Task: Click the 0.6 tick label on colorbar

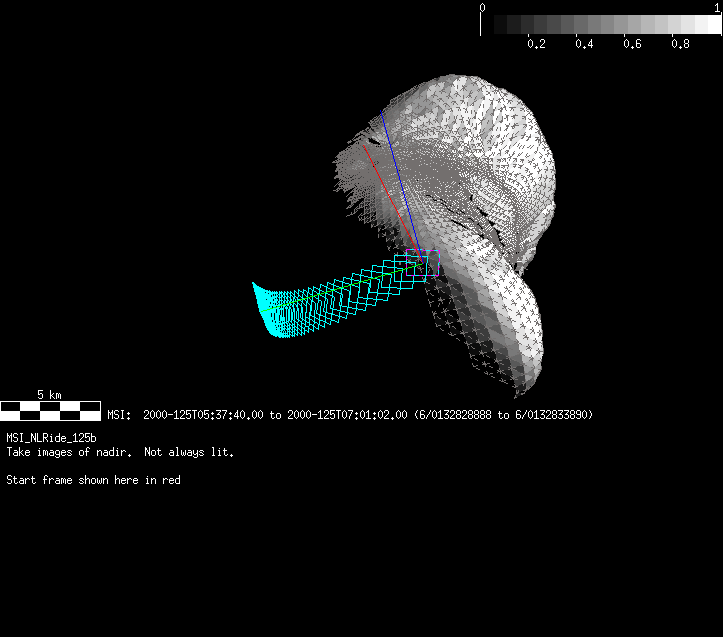Action: (632, 44)
